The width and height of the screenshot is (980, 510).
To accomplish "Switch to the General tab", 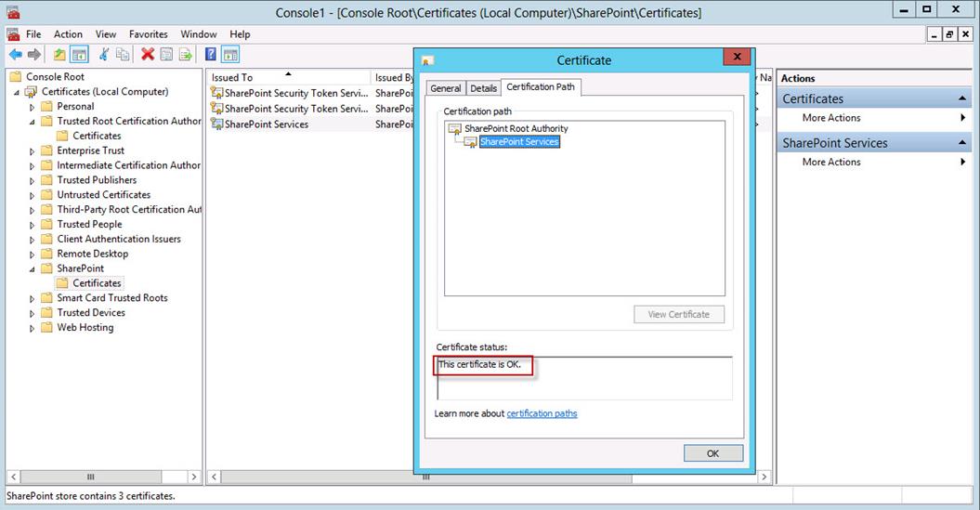I will (446, 88).
